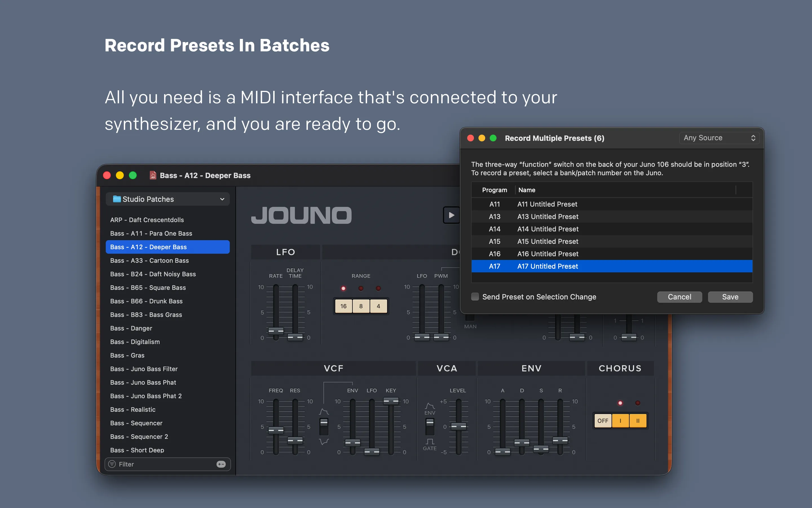Select A13 Untitled Preset row
The image size is (812, 508).
click(x=612, y=217)
